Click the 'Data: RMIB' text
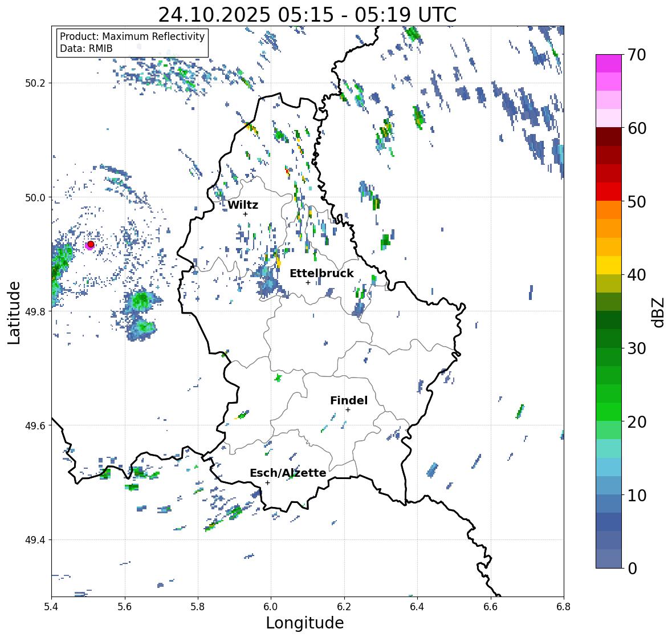The height and width of the screenshot is (637, 672). [x=86, y=48]
